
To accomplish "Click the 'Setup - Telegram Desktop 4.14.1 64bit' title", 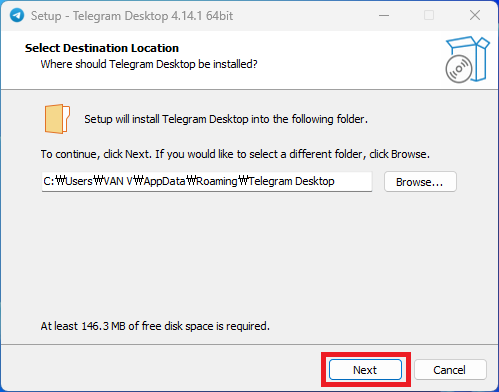I will point(132,16).
